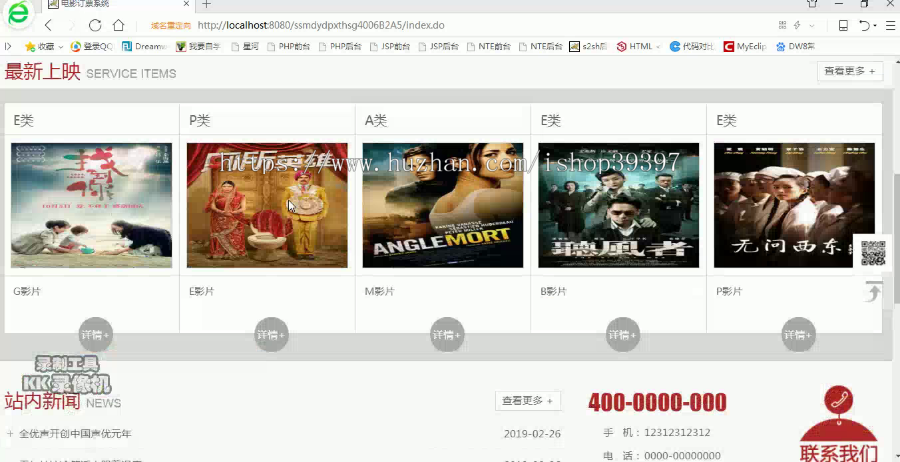Click the M影片 title text
The image size is (900, 462).
pyautogui.click(x=379, y=292)
